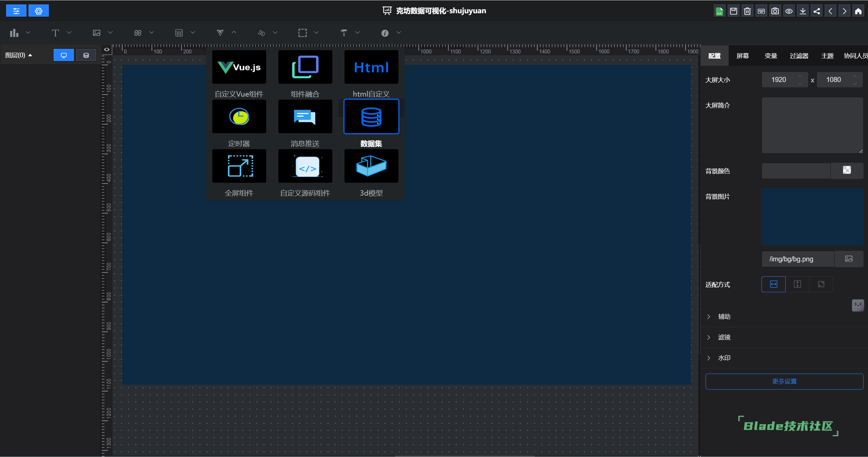Click the blue gear settings button

(x=39, y=11)
